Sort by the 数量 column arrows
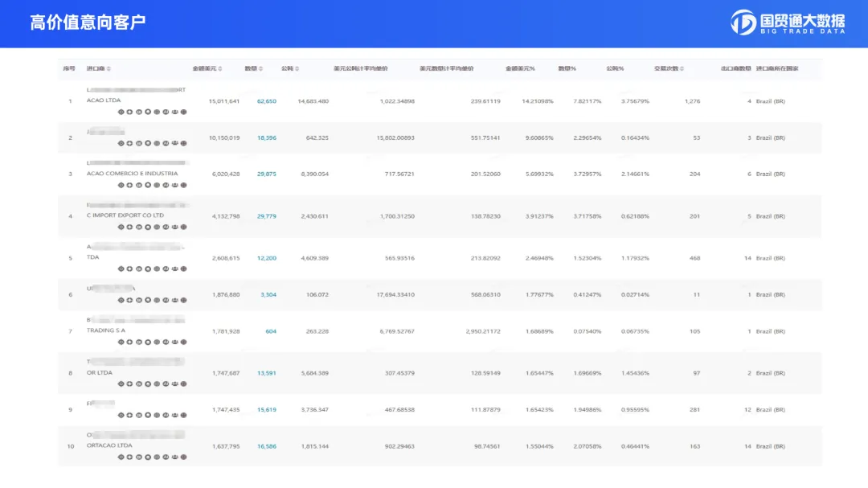The image size is (868, 488). [x=260, y=68]
